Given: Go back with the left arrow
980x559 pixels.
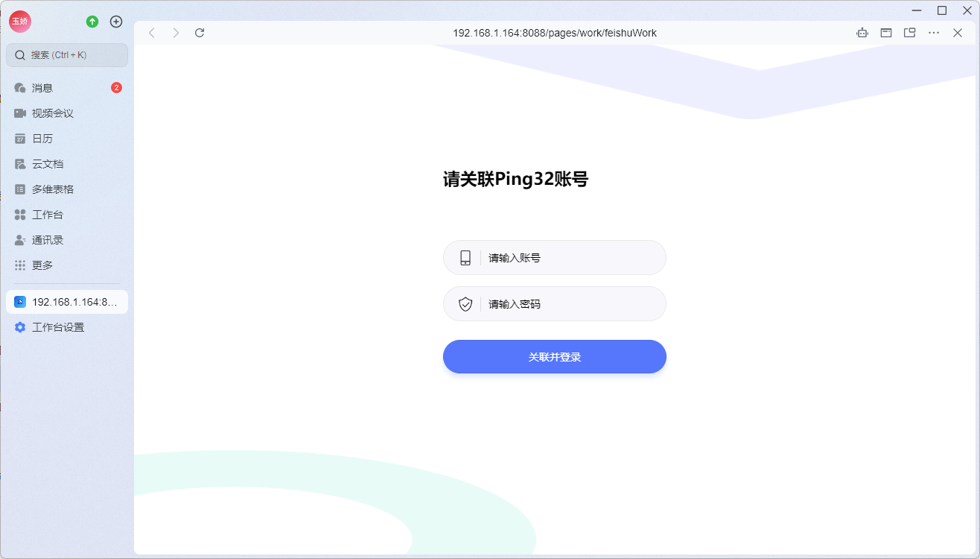Looking at the screenshot, I should click(152, 33).
